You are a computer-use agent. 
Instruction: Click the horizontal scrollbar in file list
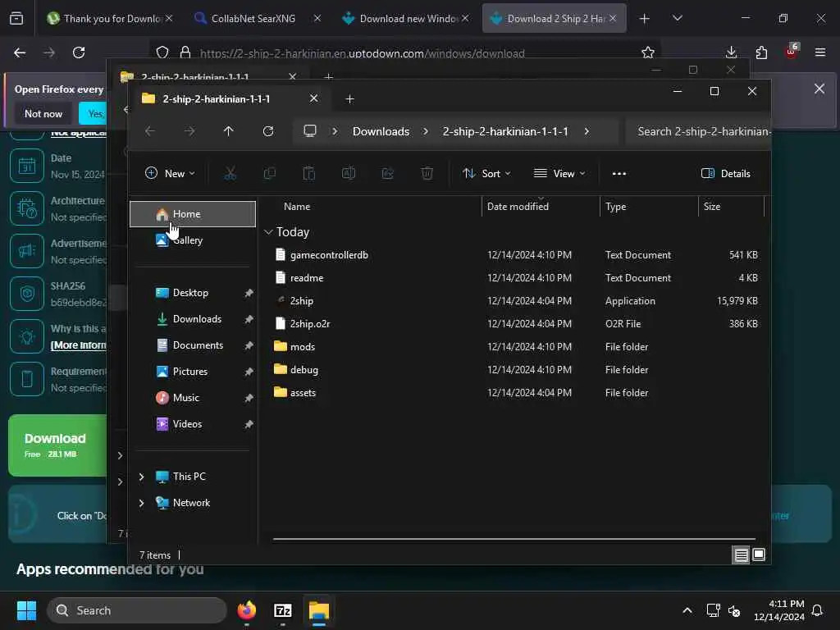(514, 539)
